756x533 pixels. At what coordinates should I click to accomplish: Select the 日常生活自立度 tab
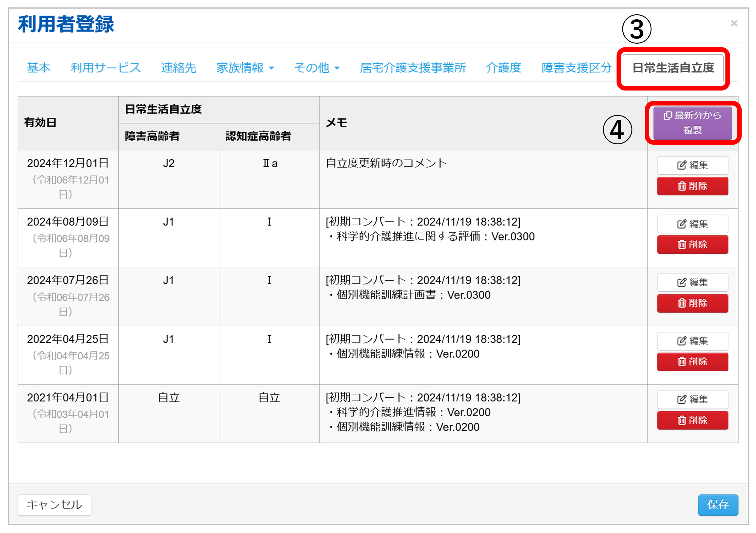point(673,68)
